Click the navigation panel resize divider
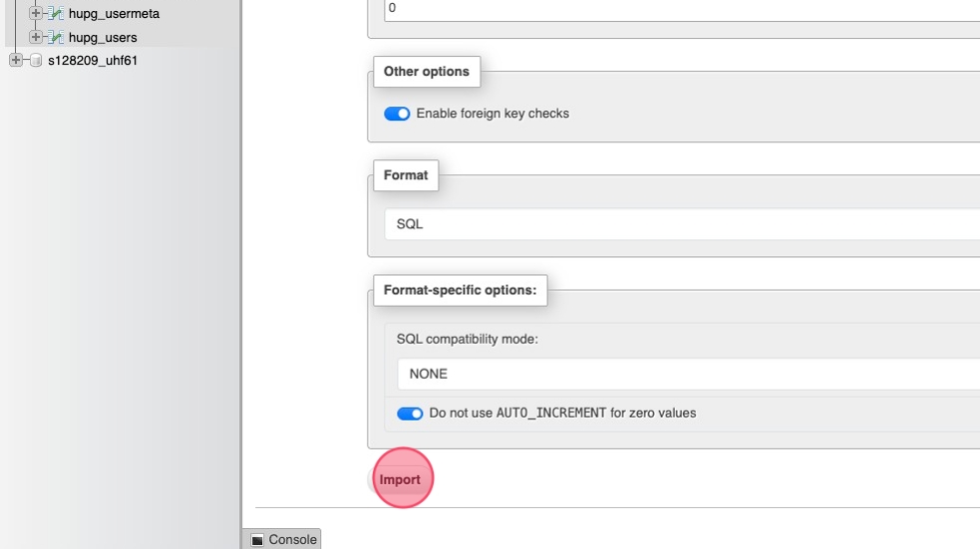The height and width of the screenshot is (549, 980). coord(241,274)
